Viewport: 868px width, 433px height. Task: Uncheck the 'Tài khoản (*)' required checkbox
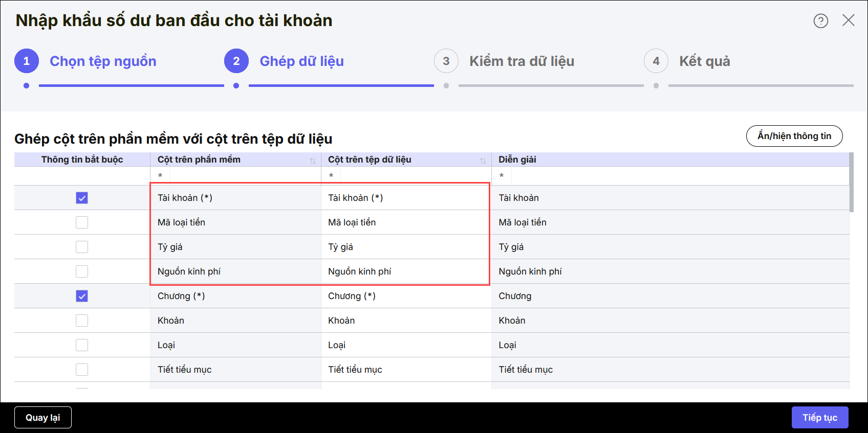82,198
